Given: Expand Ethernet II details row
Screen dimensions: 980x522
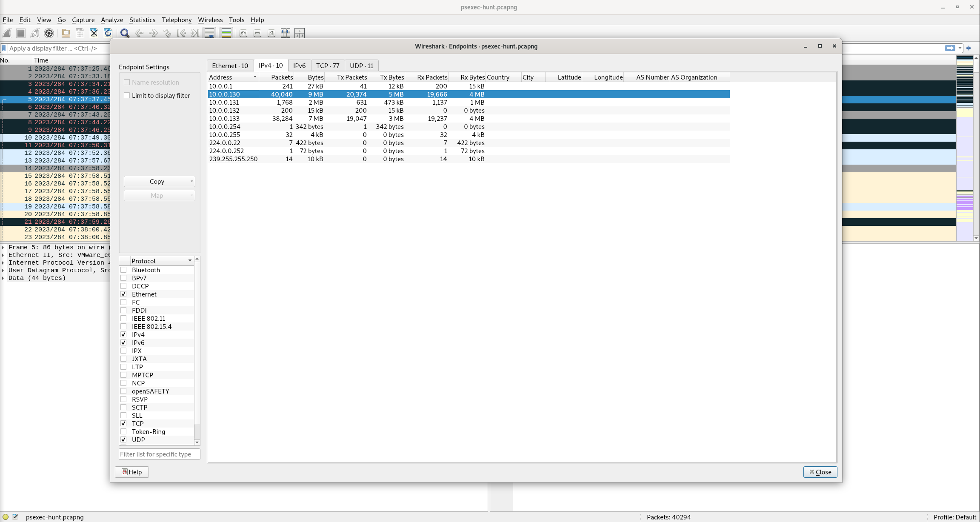Looking at the screenshot, I should (x=3, y=255).
